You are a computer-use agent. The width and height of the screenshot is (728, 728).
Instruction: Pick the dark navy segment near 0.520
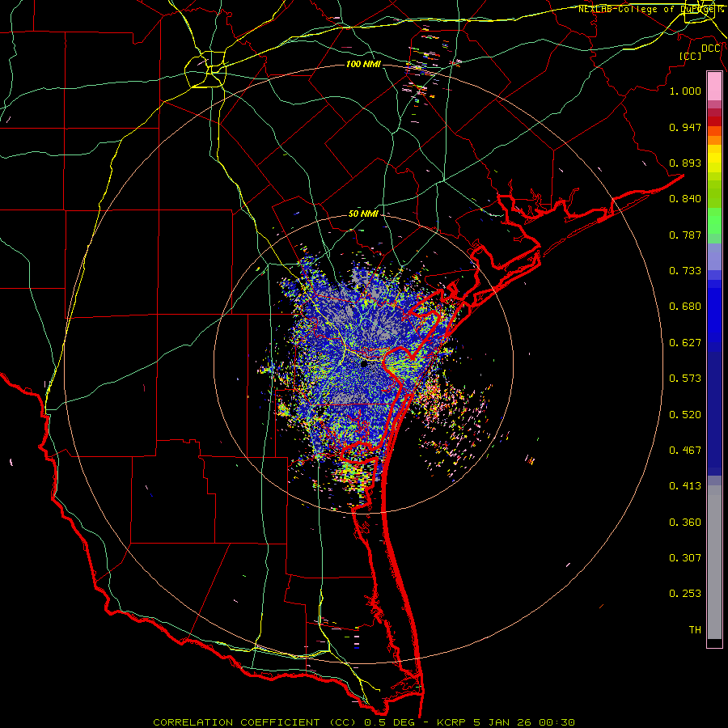714,413
